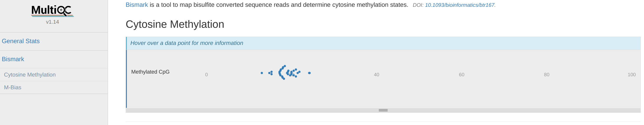Click the 0 axis tick label
This screenshot has height=125, width=644.
207,75
